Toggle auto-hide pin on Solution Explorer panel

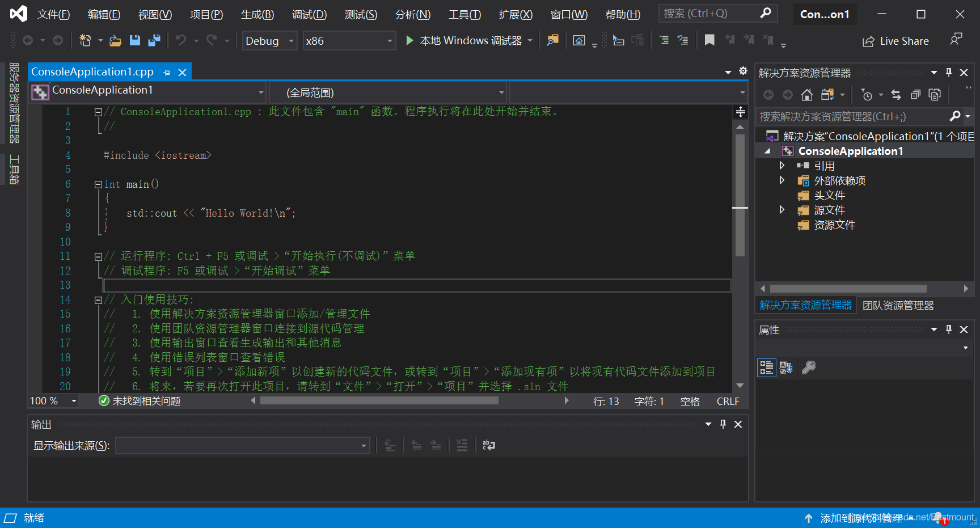[949, 73]
